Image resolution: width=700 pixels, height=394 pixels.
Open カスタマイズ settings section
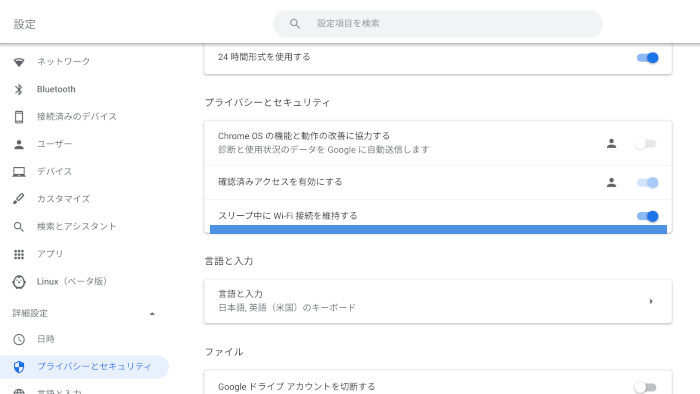63,199
